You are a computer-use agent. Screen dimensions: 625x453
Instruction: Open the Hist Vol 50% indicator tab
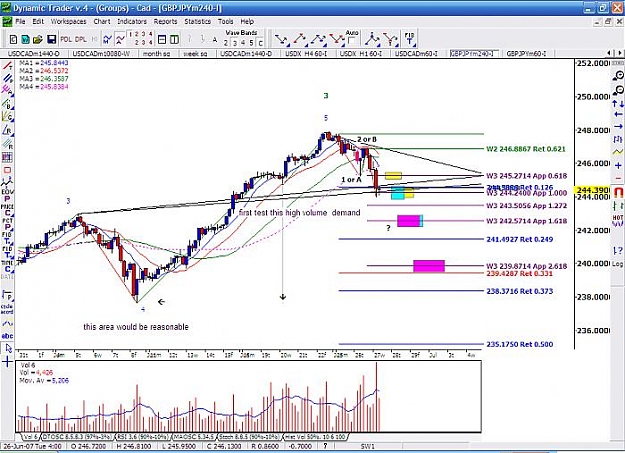point(315,437)
